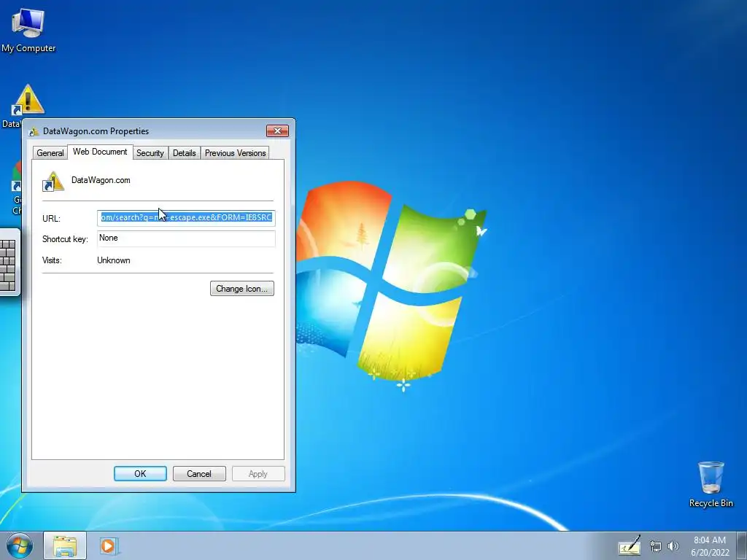Click the My Computer label text
Screen dimensions: 747x560
28,48
